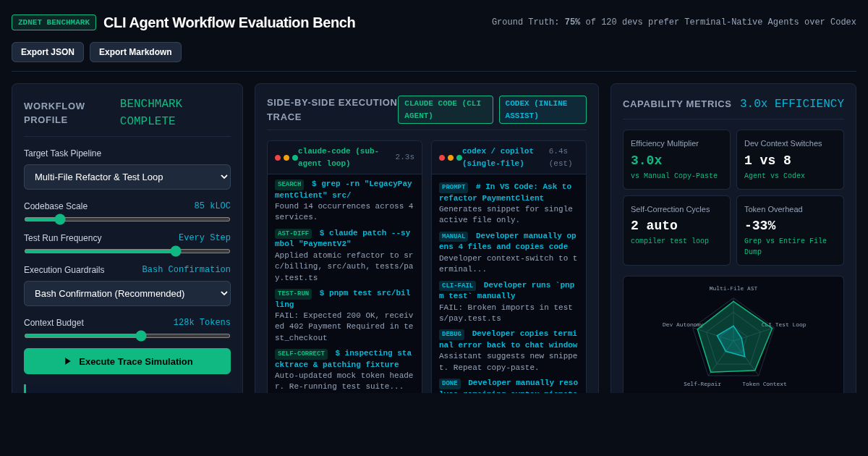Click the Multi-File AST radar label

click(x=733, y=288)
